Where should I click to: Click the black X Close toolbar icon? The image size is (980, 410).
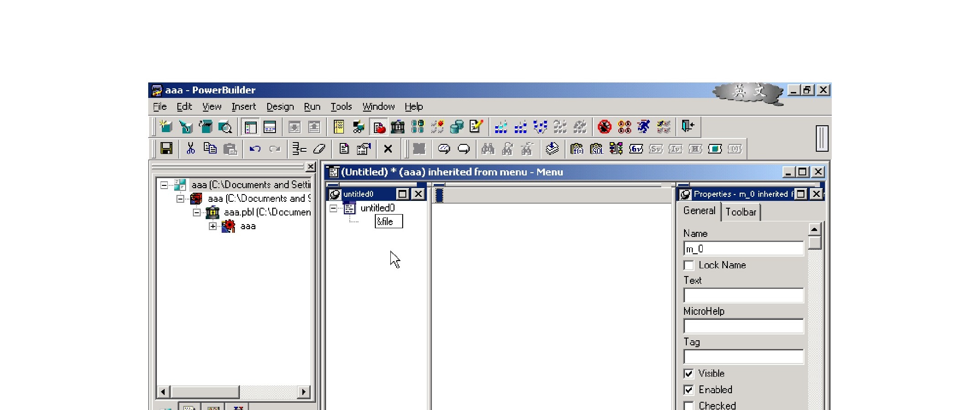pos(388,149)
